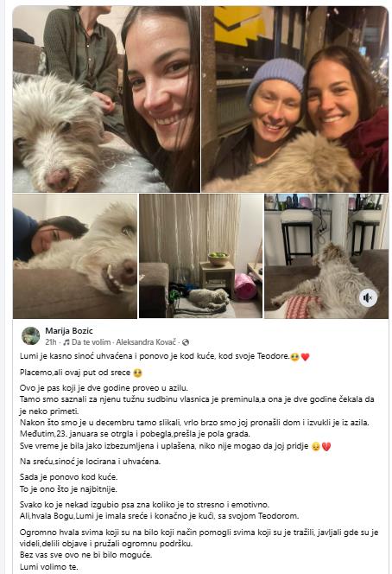
Task: Click the crying emoji after Teodore
Action: click(x=294, y=356)
